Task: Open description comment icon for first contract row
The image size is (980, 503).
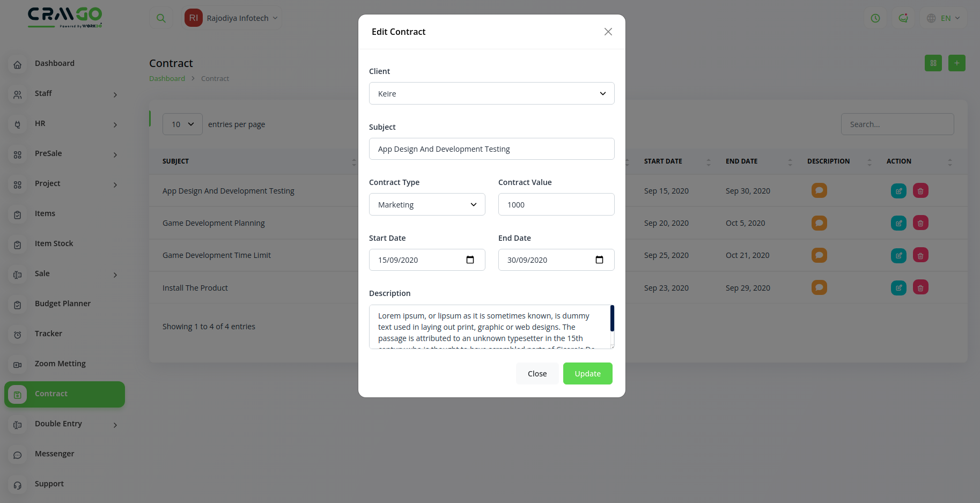Action: pyautogui.click(x=819, y=191)
